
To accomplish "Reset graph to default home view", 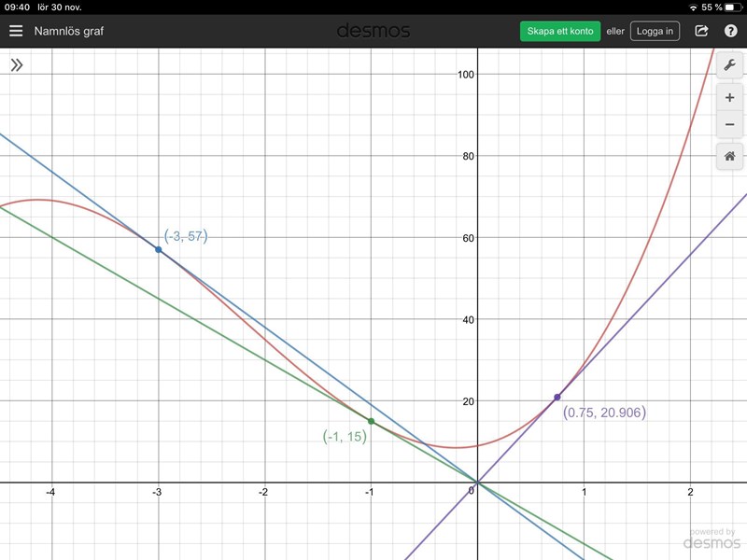I will [x=729, y=156].
